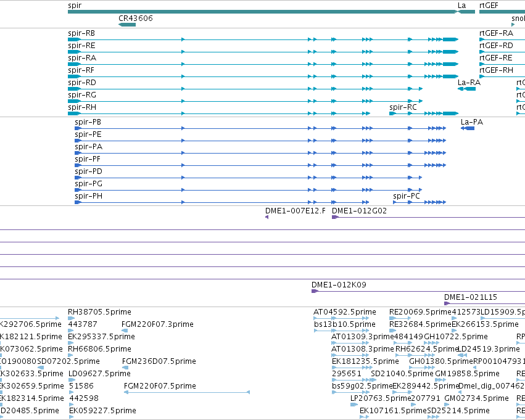Open EST label FGM220F07.3prime
The height and width of the screenshot is (420, 525).
click(x=157, y=324)
